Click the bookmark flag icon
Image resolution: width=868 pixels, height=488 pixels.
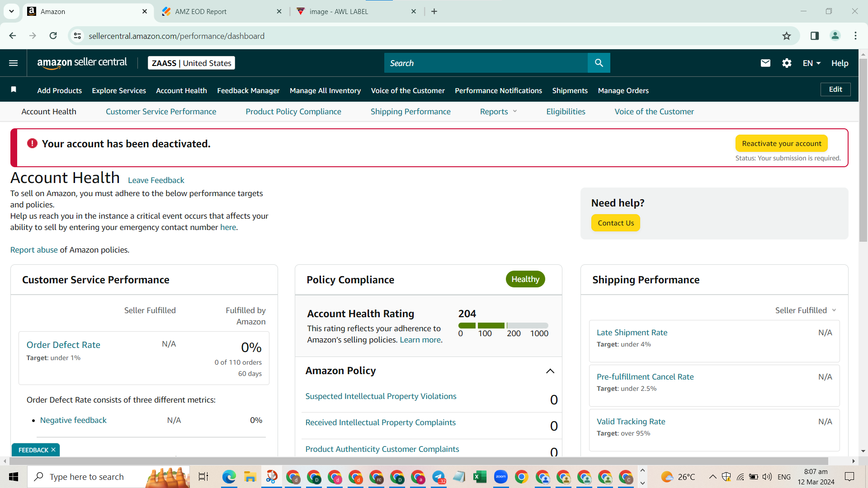pos(14,89)
